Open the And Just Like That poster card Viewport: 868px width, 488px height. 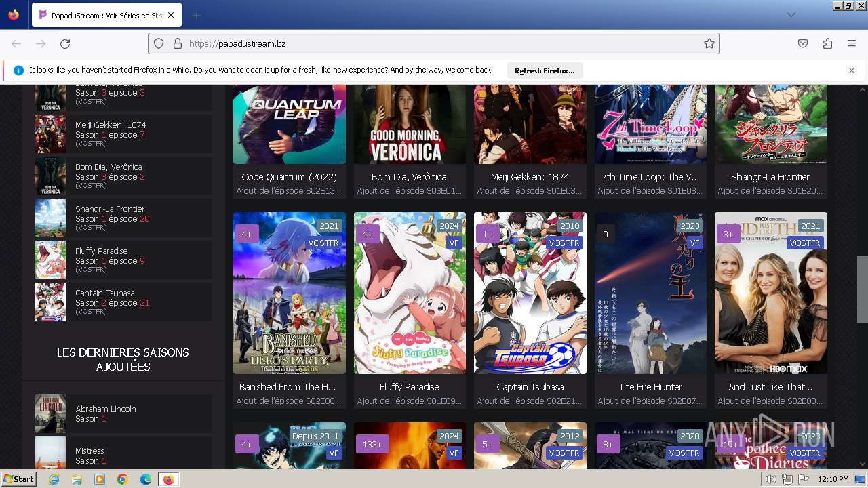(771, 293)
